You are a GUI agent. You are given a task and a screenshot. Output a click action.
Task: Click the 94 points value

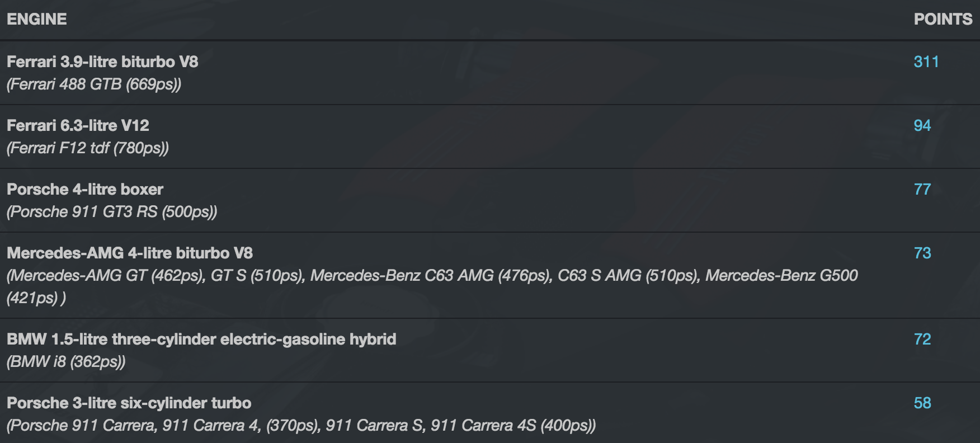tap(922, 125)
